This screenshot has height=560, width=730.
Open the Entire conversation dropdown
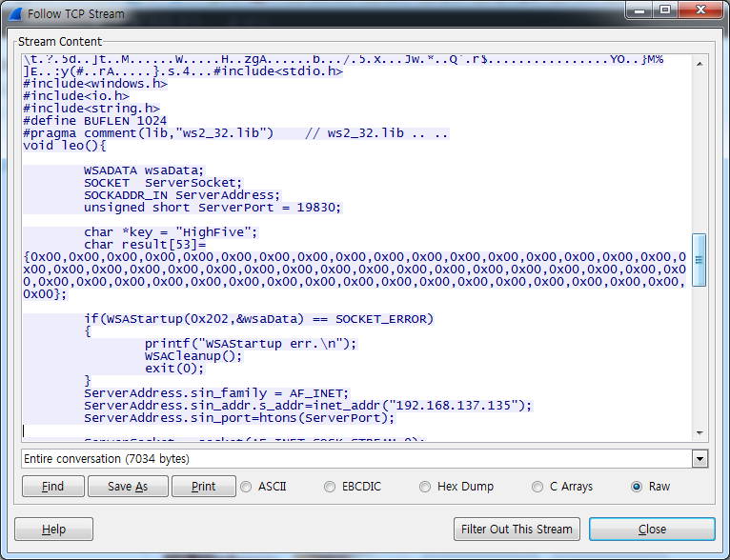357,459
